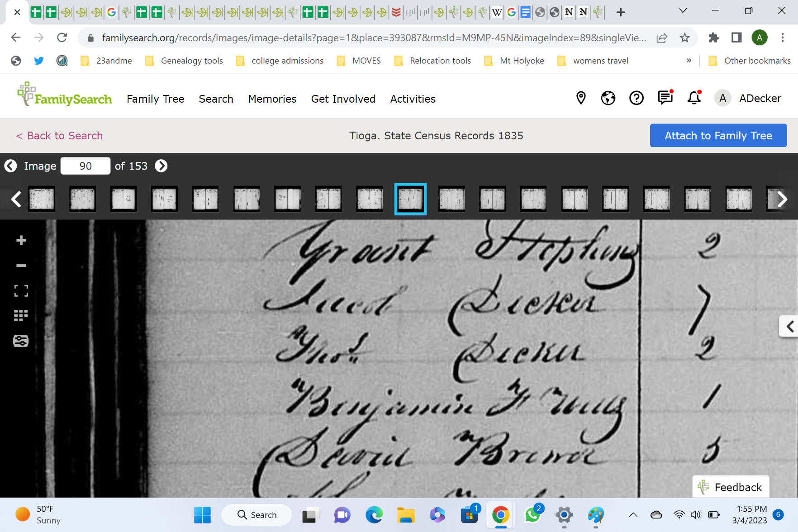798x532 pixels.
Task: Open Chrome profile avatar A
Action: pos(760,38)
